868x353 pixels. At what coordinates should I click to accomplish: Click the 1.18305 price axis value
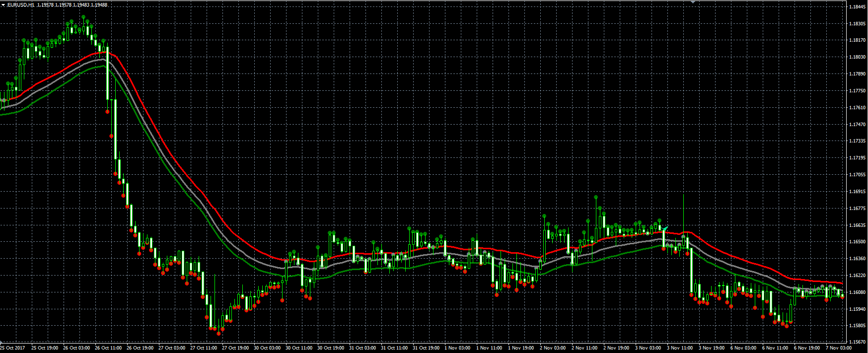coord(858,24)
